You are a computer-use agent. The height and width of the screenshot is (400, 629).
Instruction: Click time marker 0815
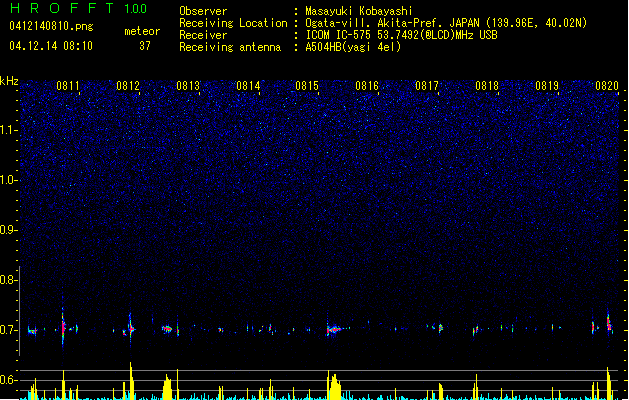click(x=307, y=86)
